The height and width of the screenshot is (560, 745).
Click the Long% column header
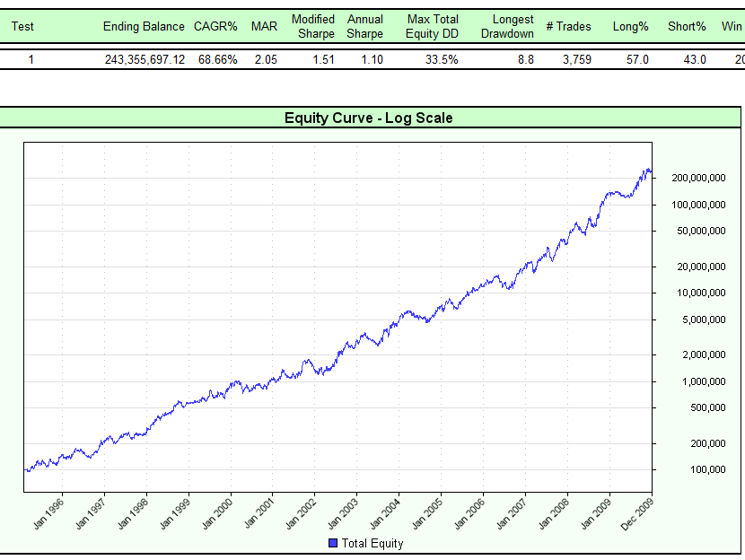point(630,27)
